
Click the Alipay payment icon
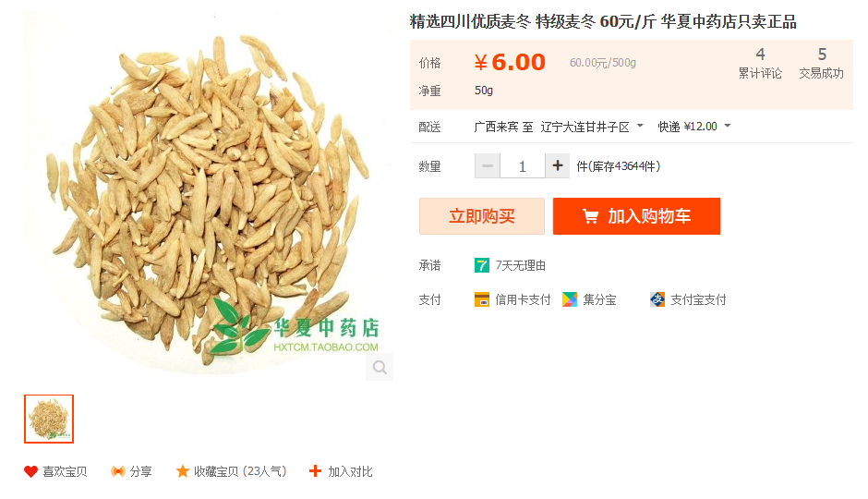(x=657, y=299)
